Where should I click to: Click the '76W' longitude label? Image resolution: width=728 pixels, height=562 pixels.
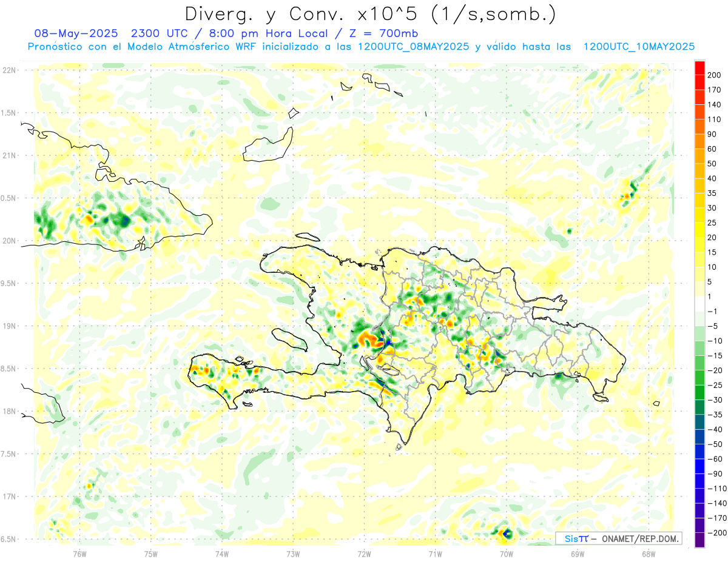(79, 554)
